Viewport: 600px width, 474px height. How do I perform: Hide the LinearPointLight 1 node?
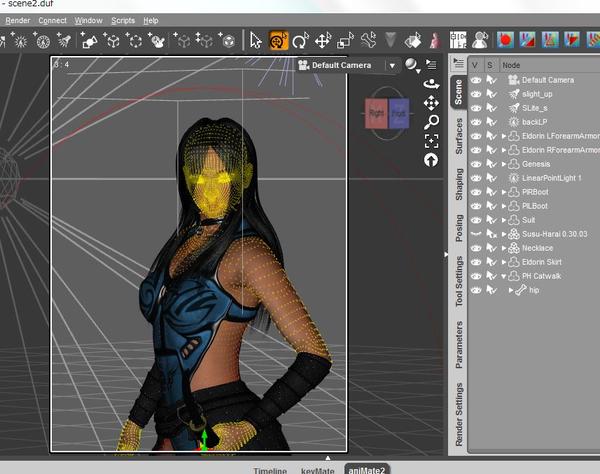(x=476, y=178)
